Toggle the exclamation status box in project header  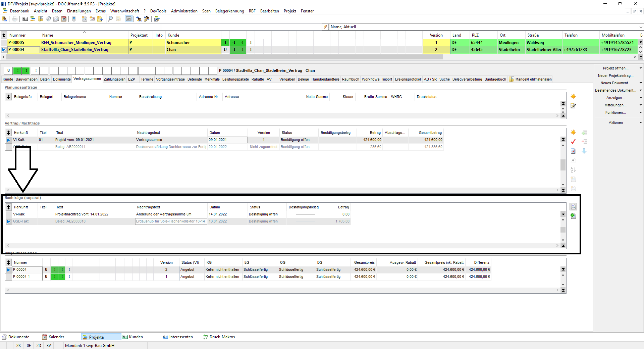click(x=36, y=70)
